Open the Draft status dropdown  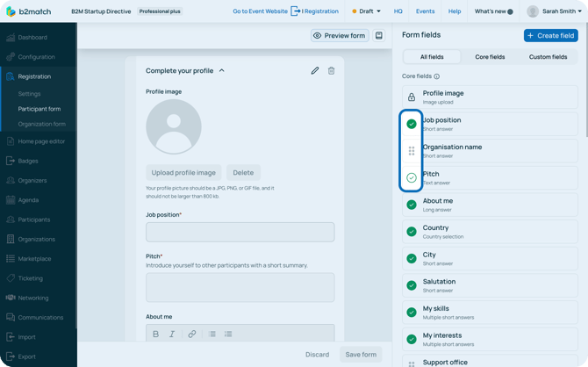(x=367, y=11)
